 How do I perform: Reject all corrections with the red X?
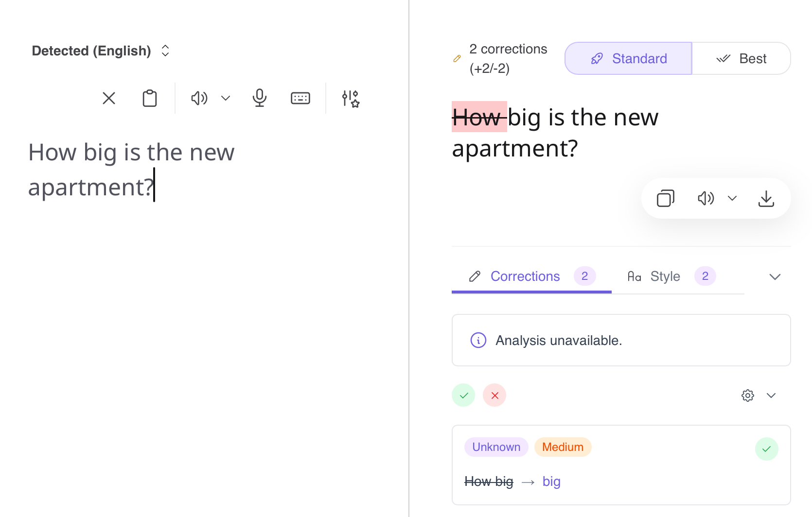pyautogui.click(x=494, y=396)
